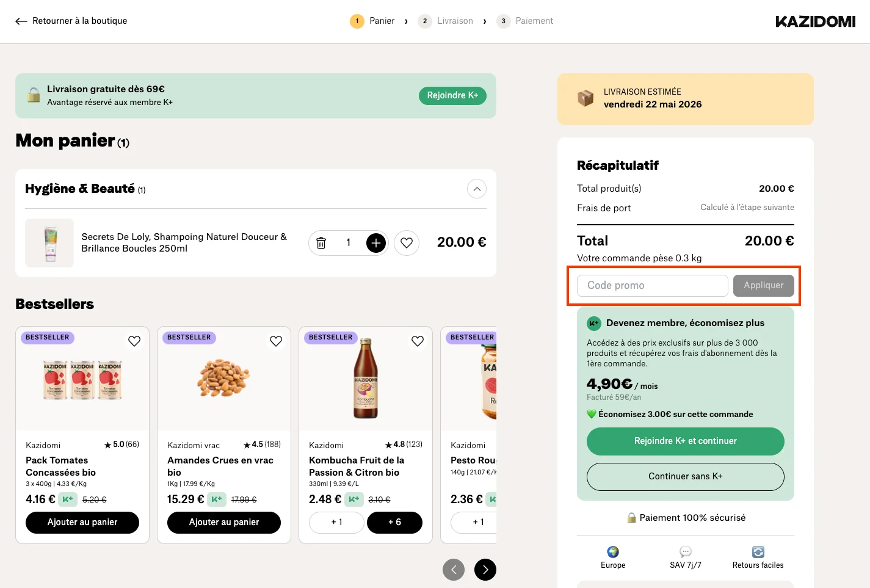Increase shampoo quantity with plus button
The height and width of the screenshot is (588, 870).
pyautogui.click(x=376, y=243)
